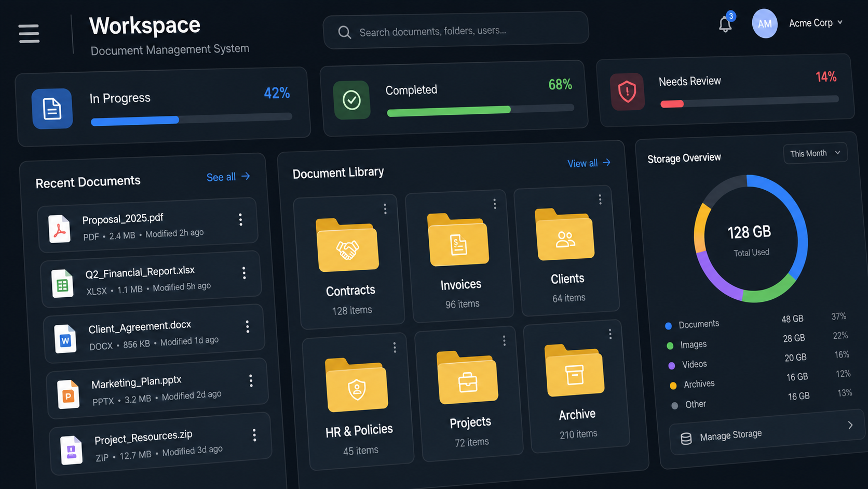Open options for Proposal_2025.pdf

pos(240,219)
